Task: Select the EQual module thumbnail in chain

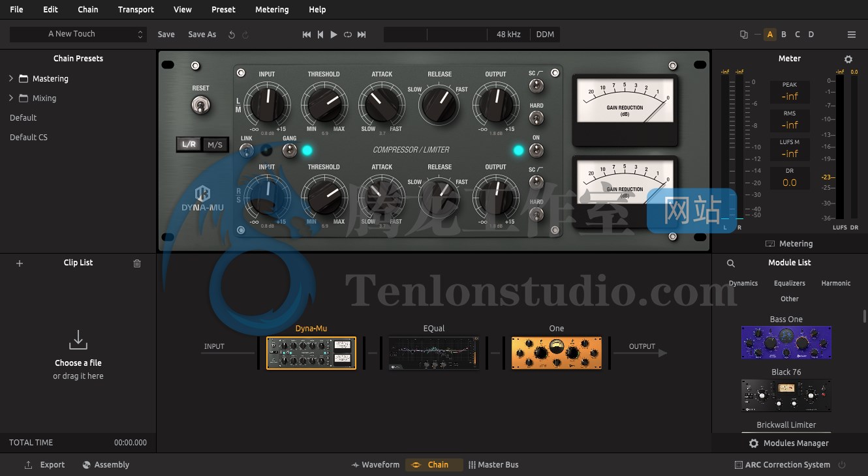Action: [x=434, y=353]
